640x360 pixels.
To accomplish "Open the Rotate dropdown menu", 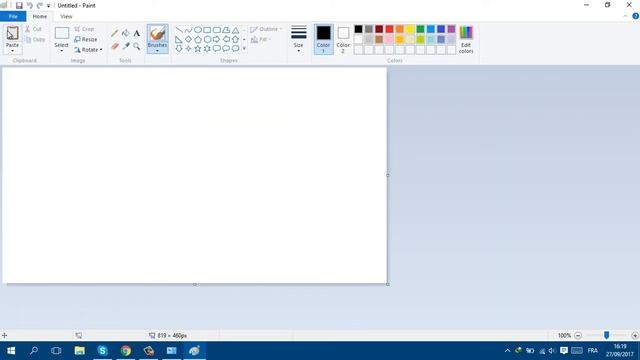I will [x=88, y=50].
